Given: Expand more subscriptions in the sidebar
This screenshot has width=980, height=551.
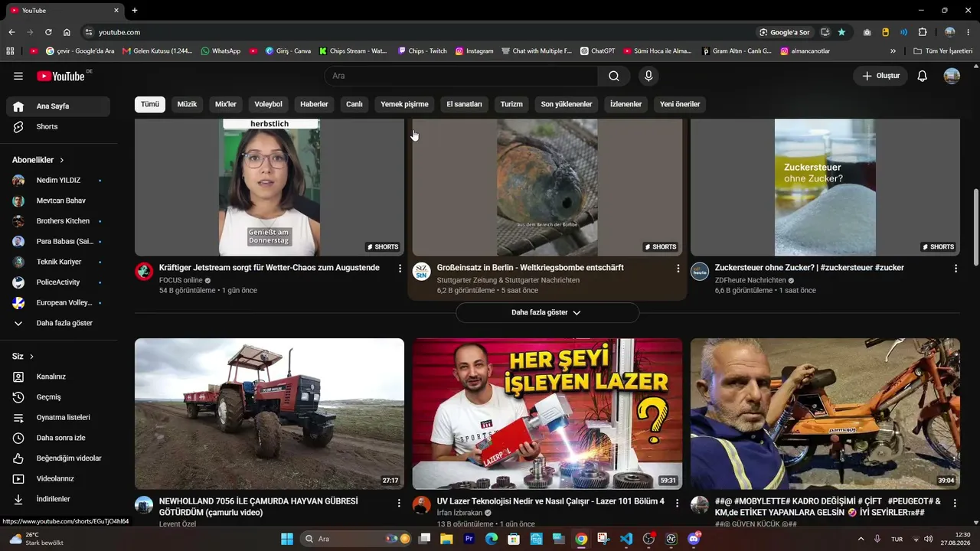Looking at the screenshot, I should click(58, 323).
